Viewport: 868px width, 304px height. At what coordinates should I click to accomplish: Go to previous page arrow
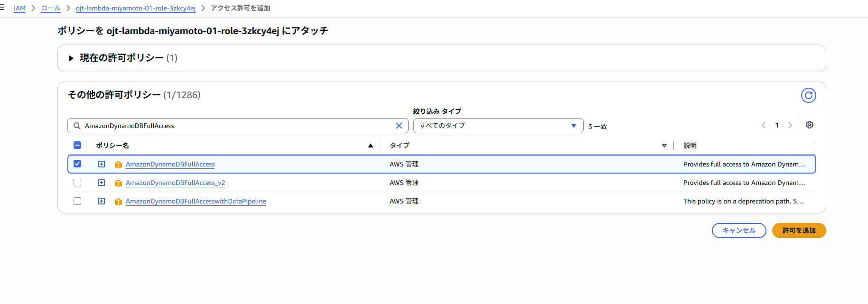pyautogui.click(x=763, y=125)
